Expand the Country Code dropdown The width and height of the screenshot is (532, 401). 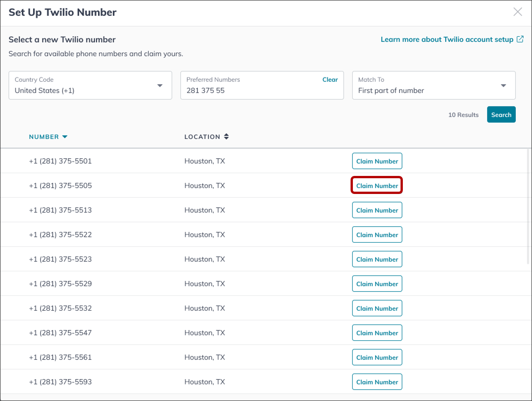160,85
